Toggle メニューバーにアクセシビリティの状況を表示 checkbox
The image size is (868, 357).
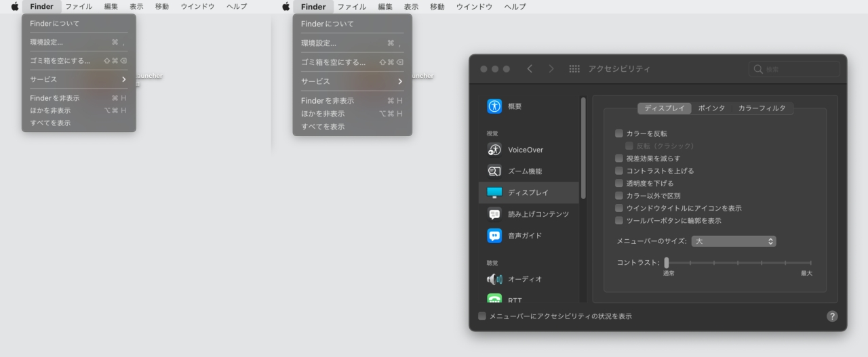[482, 316]
